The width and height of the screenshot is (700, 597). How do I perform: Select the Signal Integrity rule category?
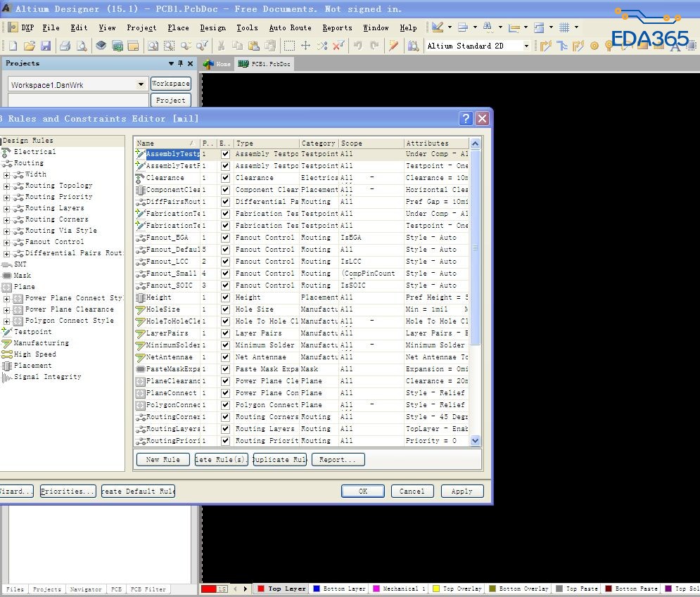pos(47,377)
